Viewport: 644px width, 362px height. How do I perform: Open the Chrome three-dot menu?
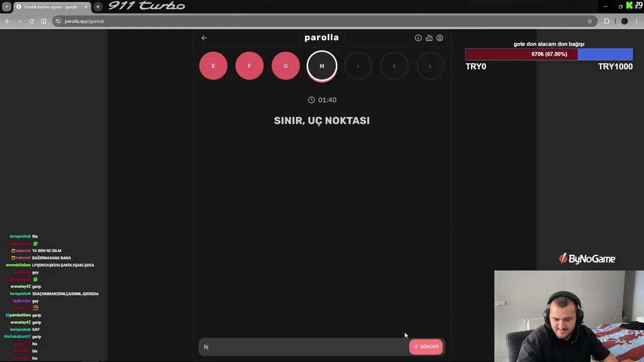click(637, 21)
